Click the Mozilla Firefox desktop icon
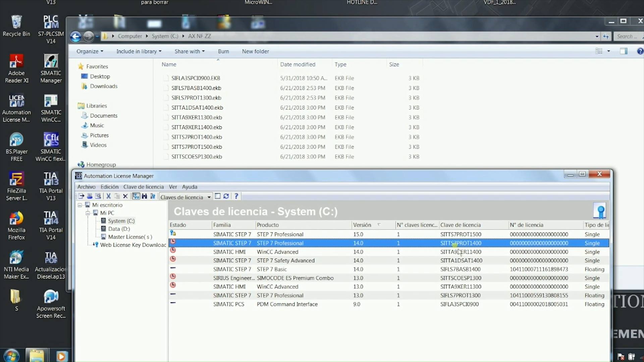 [x=16, y=226]
